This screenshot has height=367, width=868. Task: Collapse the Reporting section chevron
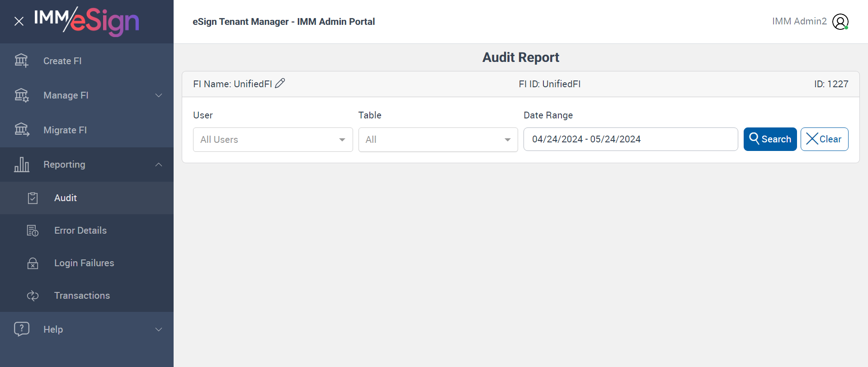point(159,165)
